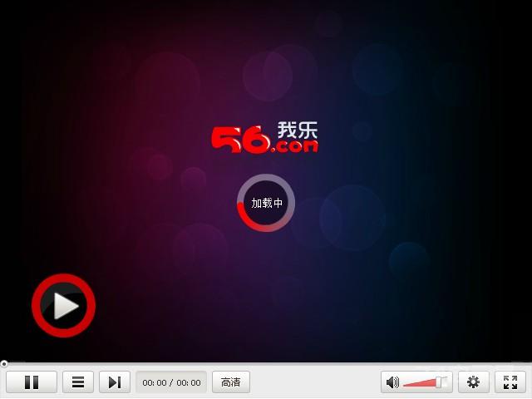Enter fullscreen mode
The width and height of the screenshot is (532, 399).
coord(510,382)
